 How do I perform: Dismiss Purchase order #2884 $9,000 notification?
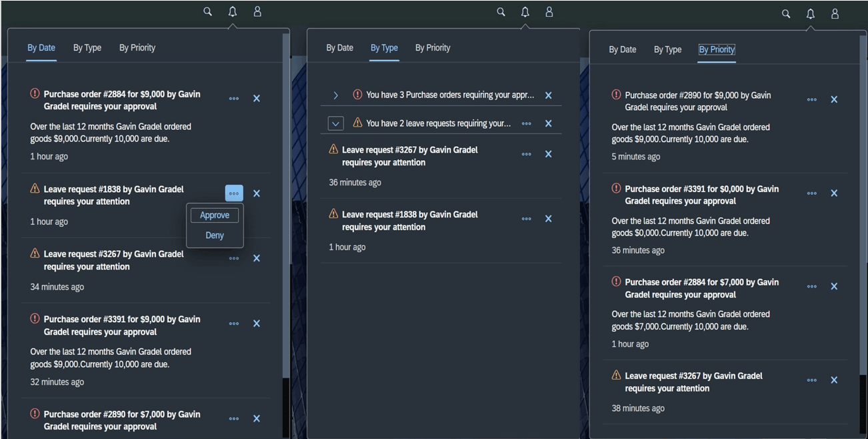point(257,98)
